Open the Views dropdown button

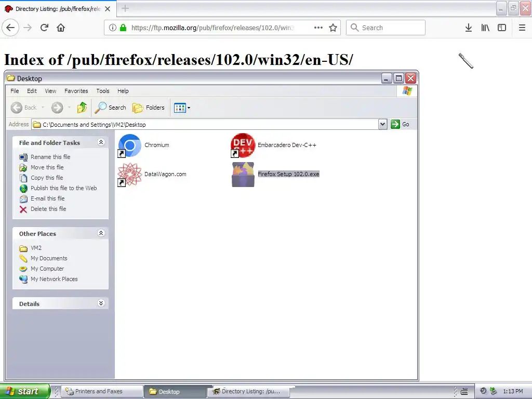click(x=182, y=108)
